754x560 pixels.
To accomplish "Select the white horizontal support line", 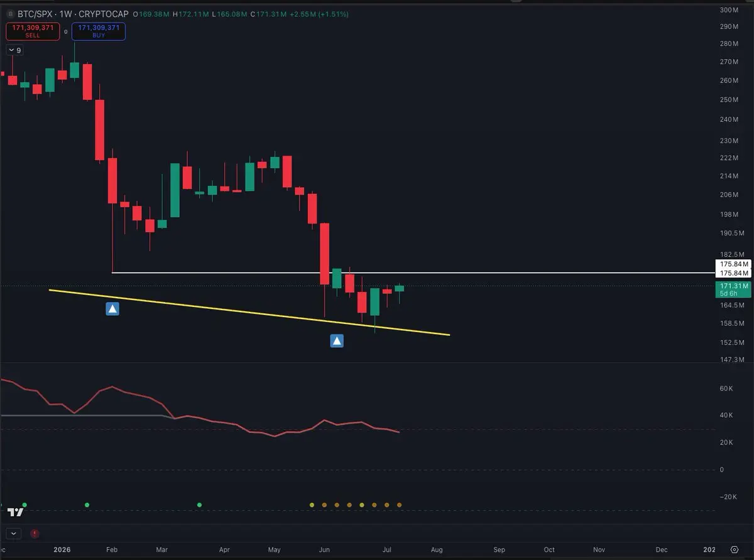I will [x=413, y=273].
